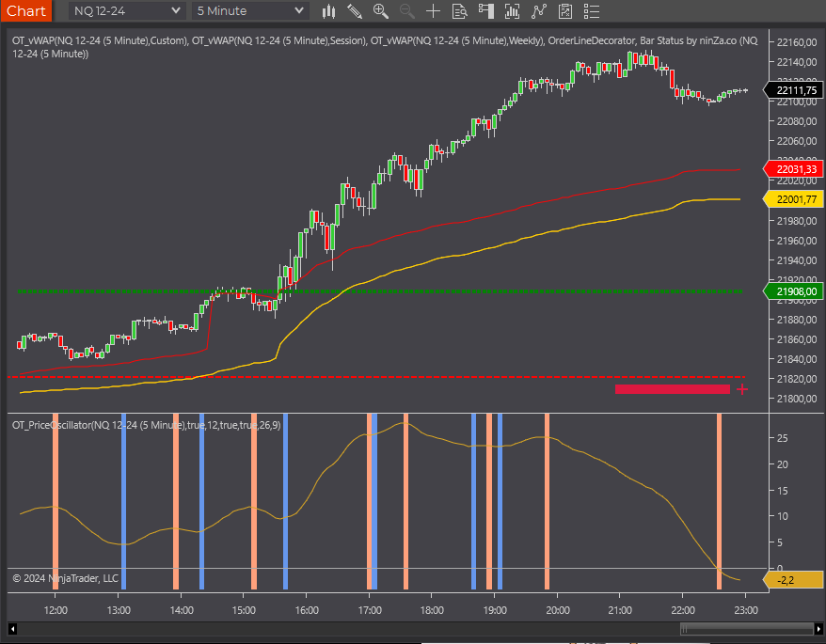This screenshot has width=826, height=644.
Task: Open the chart properties icon
Action: pyautogui.click(x=564, y=11)
